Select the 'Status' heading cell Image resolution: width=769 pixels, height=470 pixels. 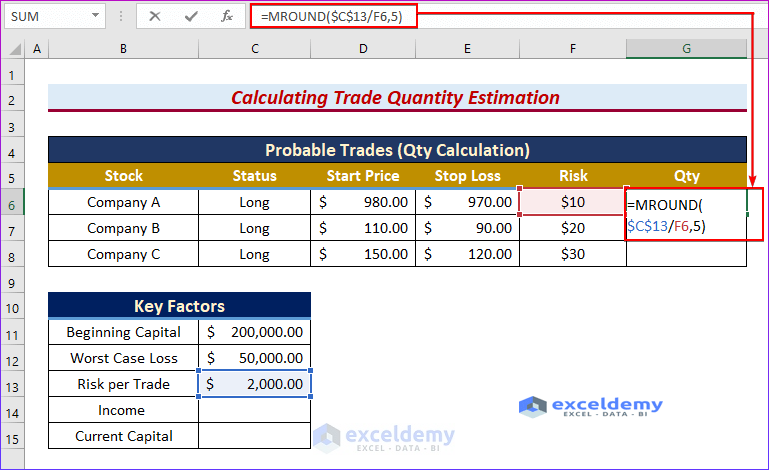255,176
